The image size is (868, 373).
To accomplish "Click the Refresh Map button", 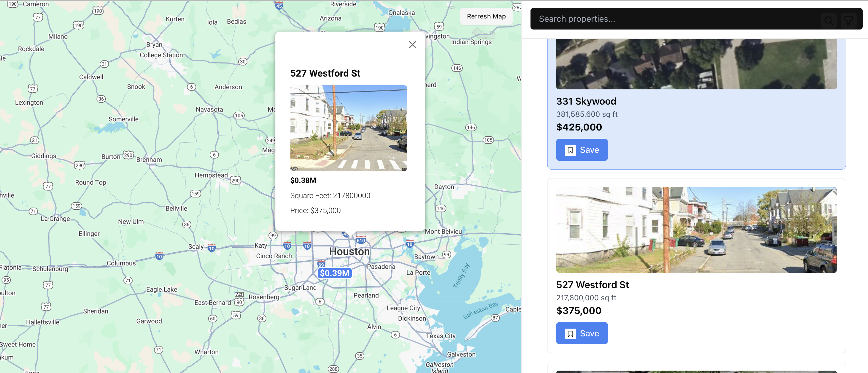I will point(486,16).
